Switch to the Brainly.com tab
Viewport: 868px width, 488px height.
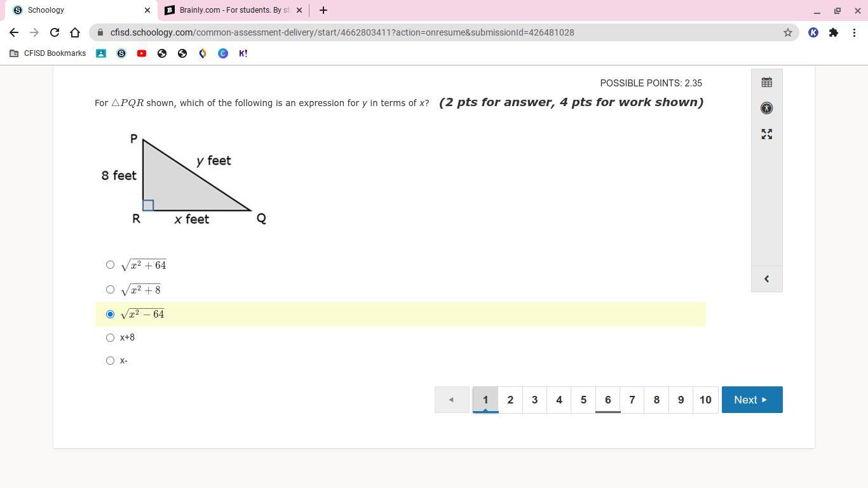(234, 10)
